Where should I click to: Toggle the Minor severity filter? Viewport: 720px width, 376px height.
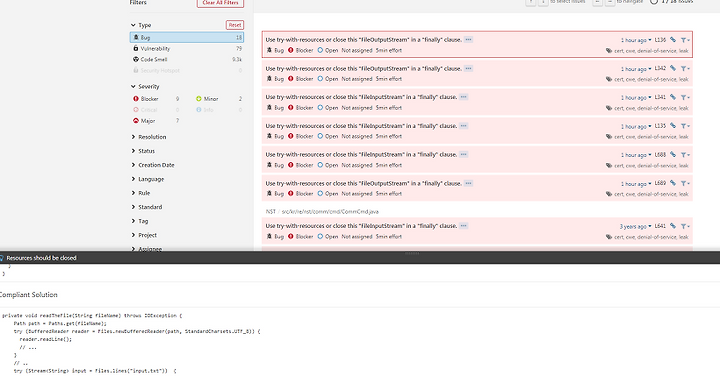point(219,99)
